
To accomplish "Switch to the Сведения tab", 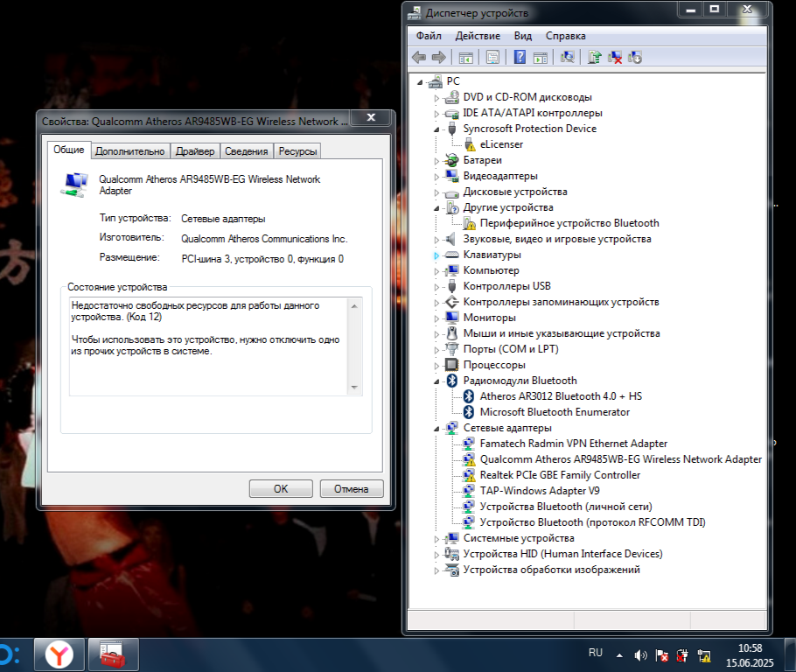I will point(246,151).
